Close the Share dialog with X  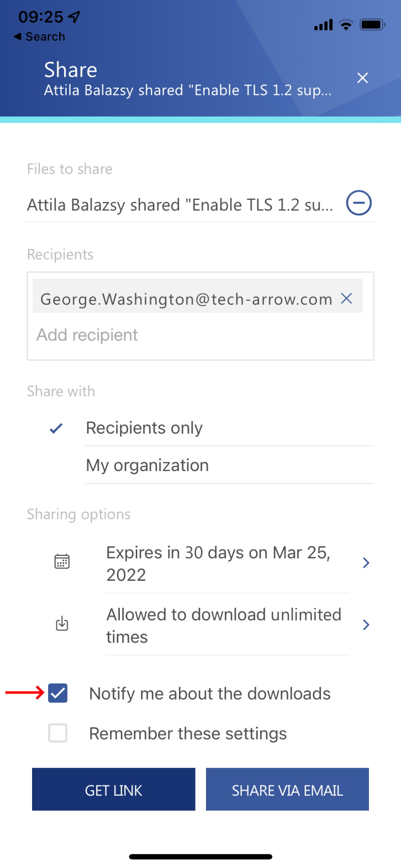pos(362,78)
